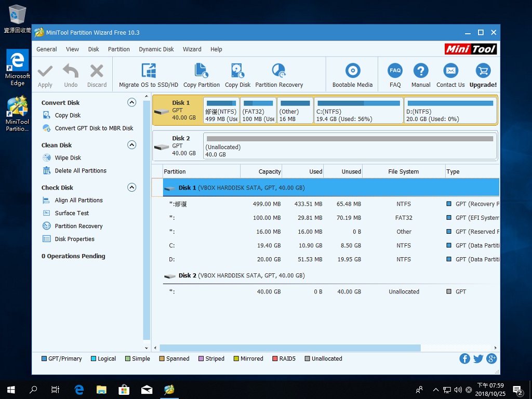
Task: Open the View menu
Action: point(72,49)
